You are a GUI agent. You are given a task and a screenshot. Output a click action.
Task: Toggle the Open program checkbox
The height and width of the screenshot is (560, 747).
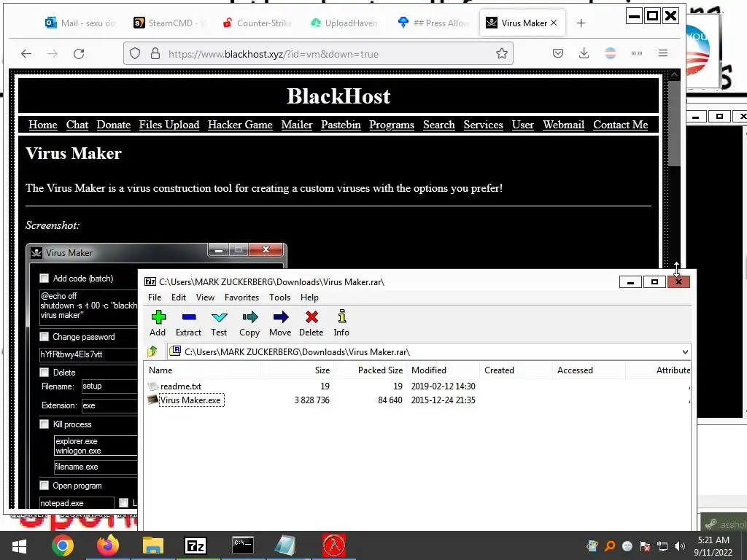pyautogui.click(x=44, y=486)
